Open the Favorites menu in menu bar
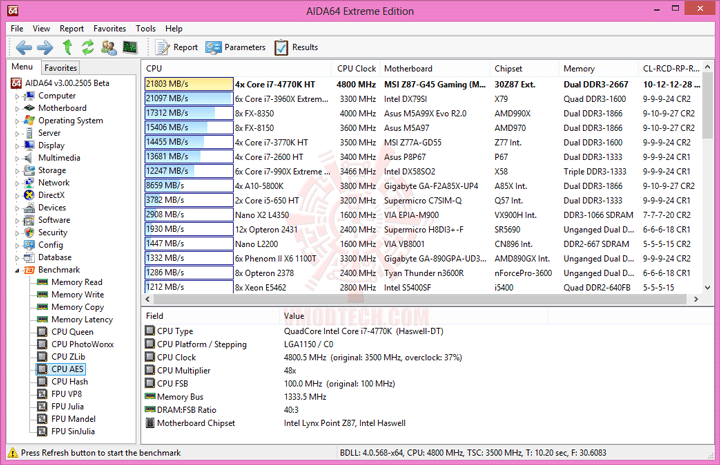This screenshot has width=720, height=465. pyautogui.click(x=109, y=28)
